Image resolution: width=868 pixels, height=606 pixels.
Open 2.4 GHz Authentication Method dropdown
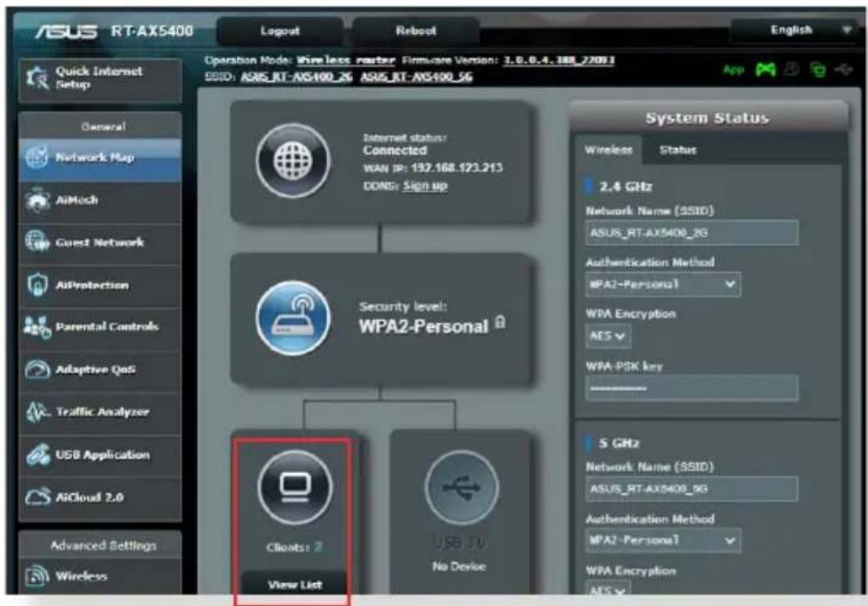click(662, 285)
